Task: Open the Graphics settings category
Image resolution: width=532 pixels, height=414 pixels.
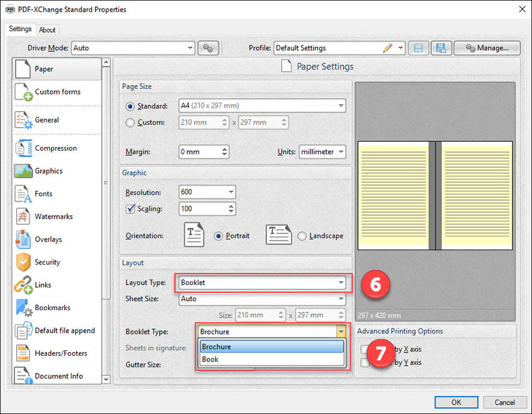Action: (x=57, y=171)
